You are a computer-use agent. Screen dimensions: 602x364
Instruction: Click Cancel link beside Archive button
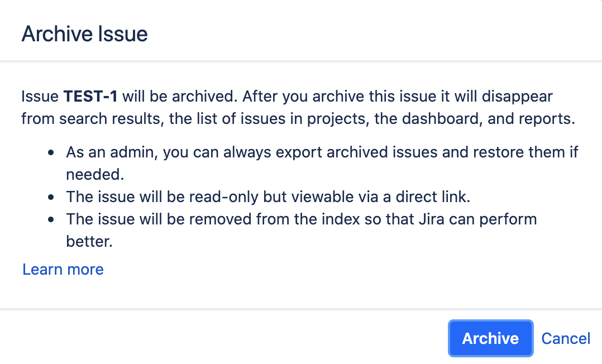tap(565, 338)
